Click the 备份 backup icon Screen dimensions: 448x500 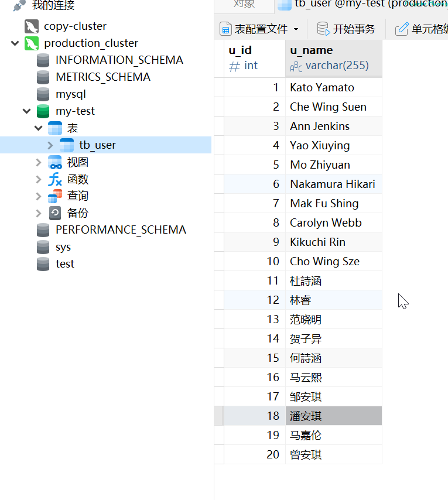point(55,213)
